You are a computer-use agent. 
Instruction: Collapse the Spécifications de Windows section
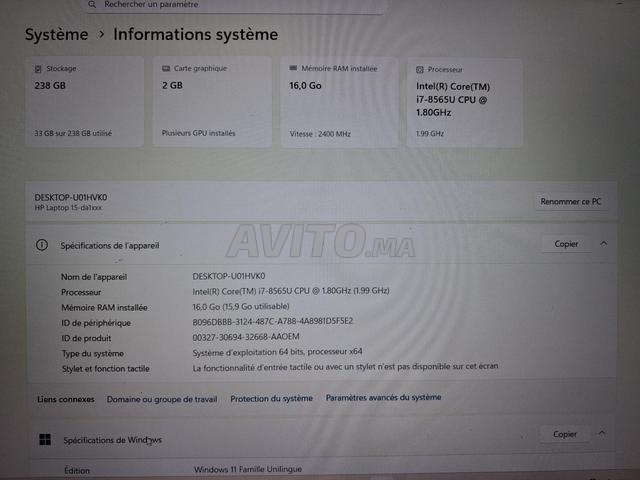click(602, 433)
